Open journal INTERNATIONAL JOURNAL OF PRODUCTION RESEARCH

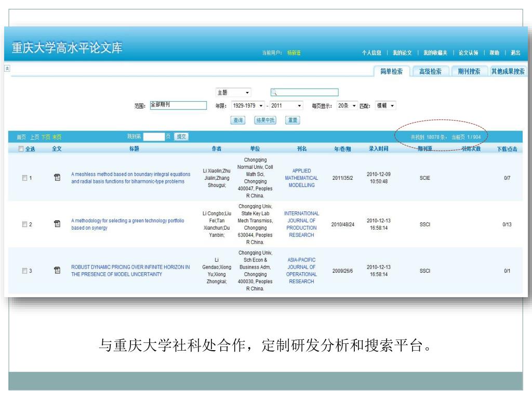click(x=301, y=224)
